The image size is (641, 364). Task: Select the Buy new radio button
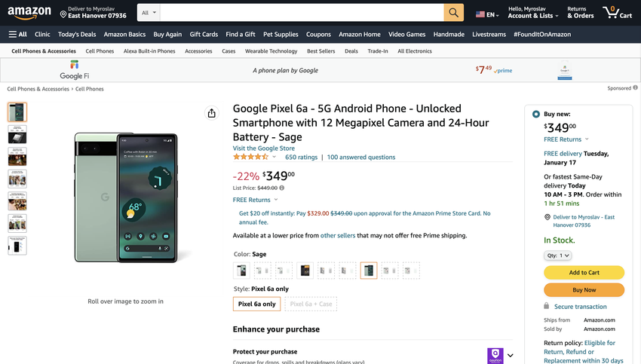tap(535, 114)
